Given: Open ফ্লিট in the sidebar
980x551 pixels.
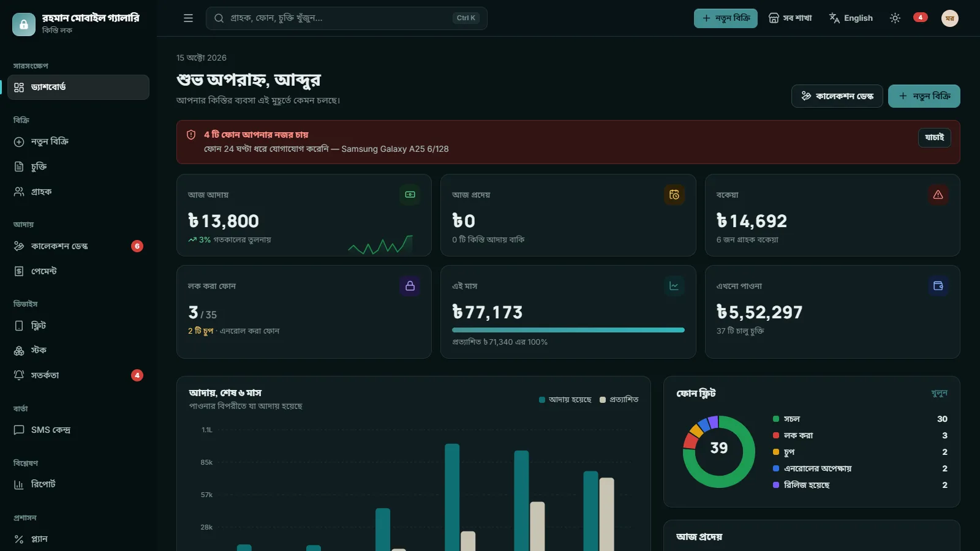Looking at the screenshot, I should pyautogui.click(x=78, y=326).
